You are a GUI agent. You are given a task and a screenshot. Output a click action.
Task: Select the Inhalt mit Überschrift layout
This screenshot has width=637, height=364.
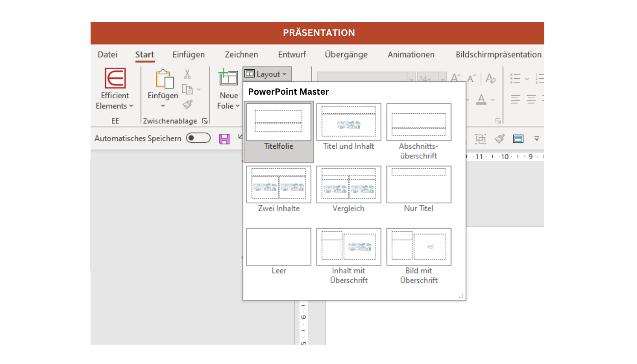pos(349,256)
